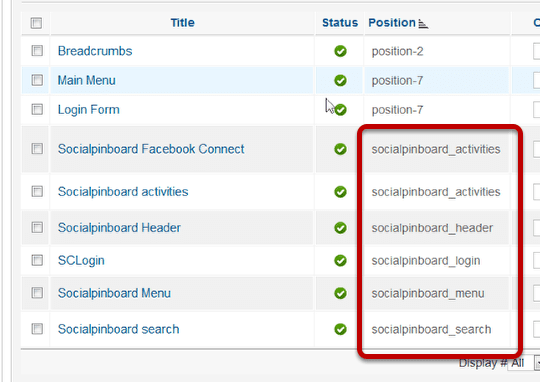The width and height of the screenshot is (540, 382).
Task: Open Socialpinboard Facebook Connect module
Action: [151, 149]
